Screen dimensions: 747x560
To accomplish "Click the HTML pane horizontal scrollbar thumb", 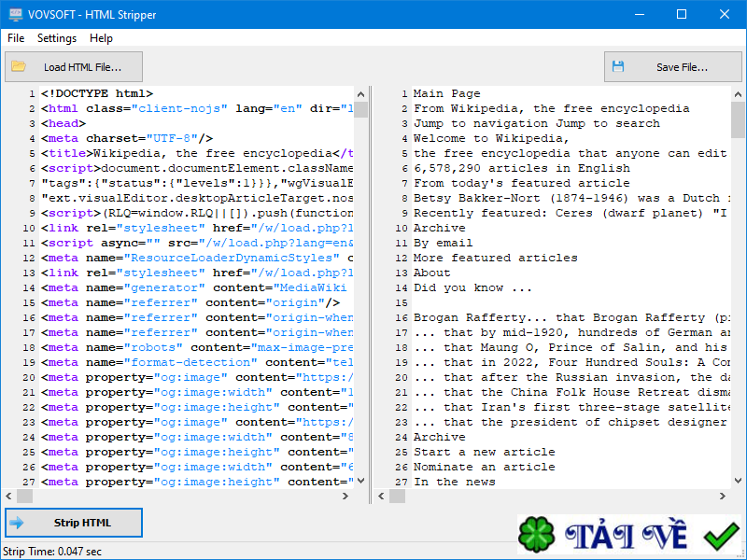I will (x=25, y=496).
